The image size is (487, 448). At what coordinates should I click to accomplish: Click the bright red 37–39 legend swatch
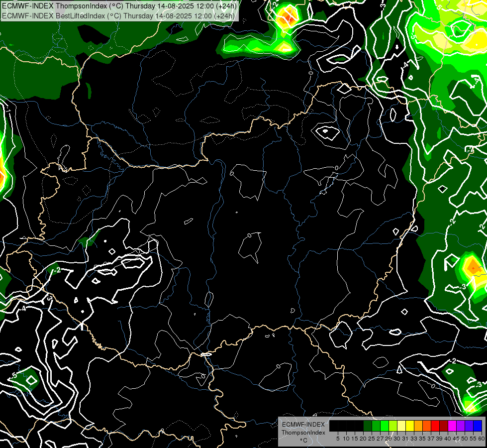pos(435,426)
